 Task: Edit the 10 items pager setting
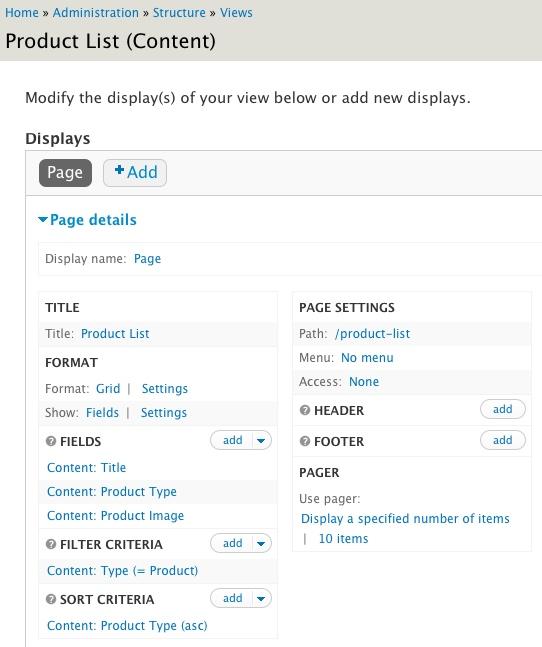click(x=343, y=538)
